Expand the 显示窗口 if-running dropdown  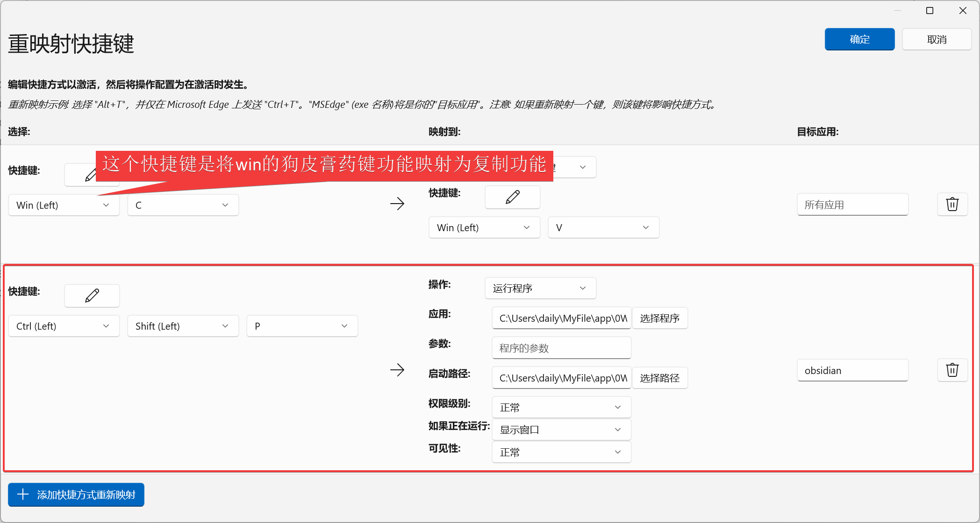point(561,430)
